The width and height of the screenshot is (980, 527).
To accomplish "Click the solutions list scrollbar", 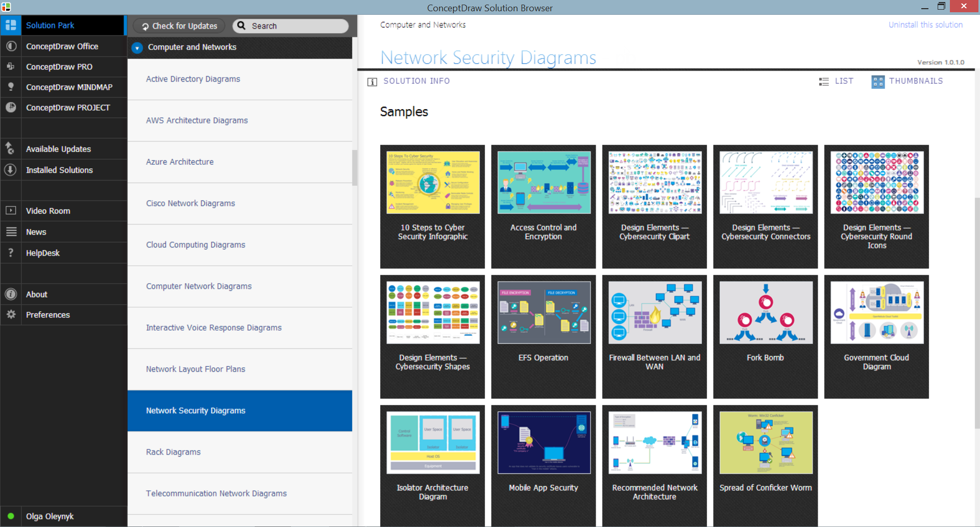I will tap(355, 167).
